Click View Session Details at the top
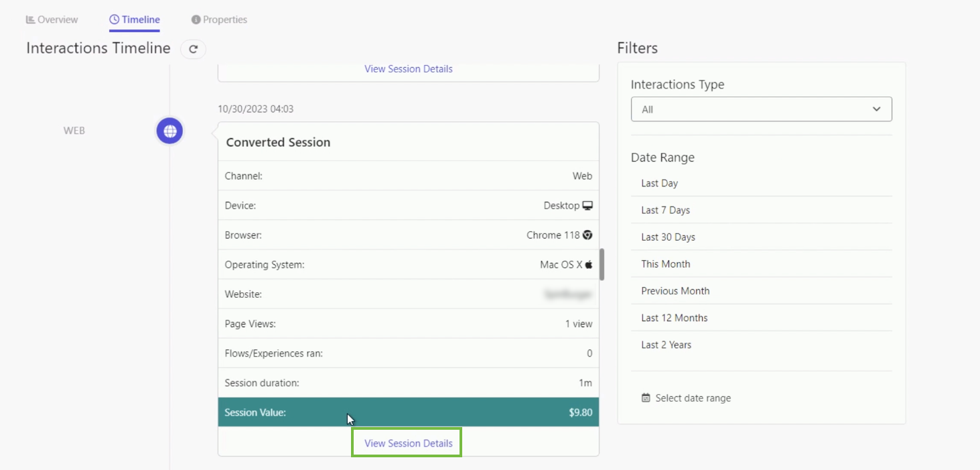The width and height of the screenshot is (980, 470). [x=408, y=68]
